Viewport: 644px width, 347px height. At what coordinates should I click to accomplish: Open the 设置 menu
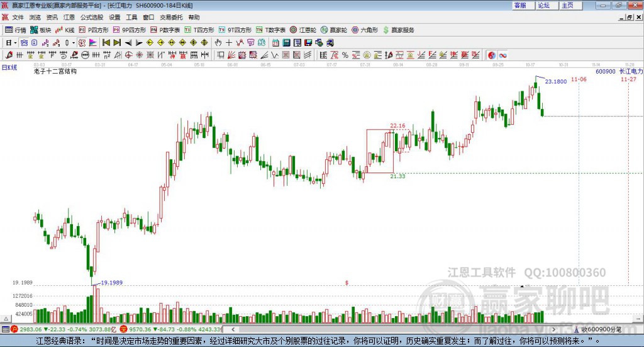(x=114, y=17)
